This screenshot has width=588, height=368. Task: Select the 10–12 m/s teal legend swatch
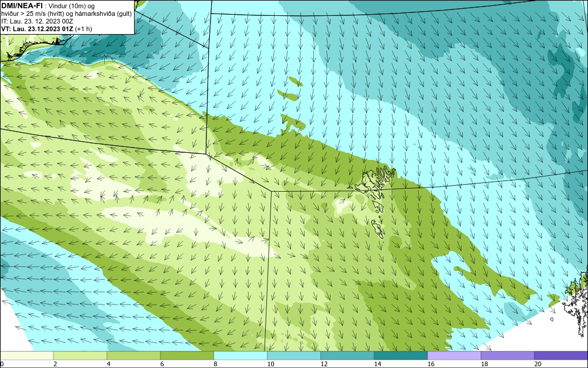click(294, 356)
